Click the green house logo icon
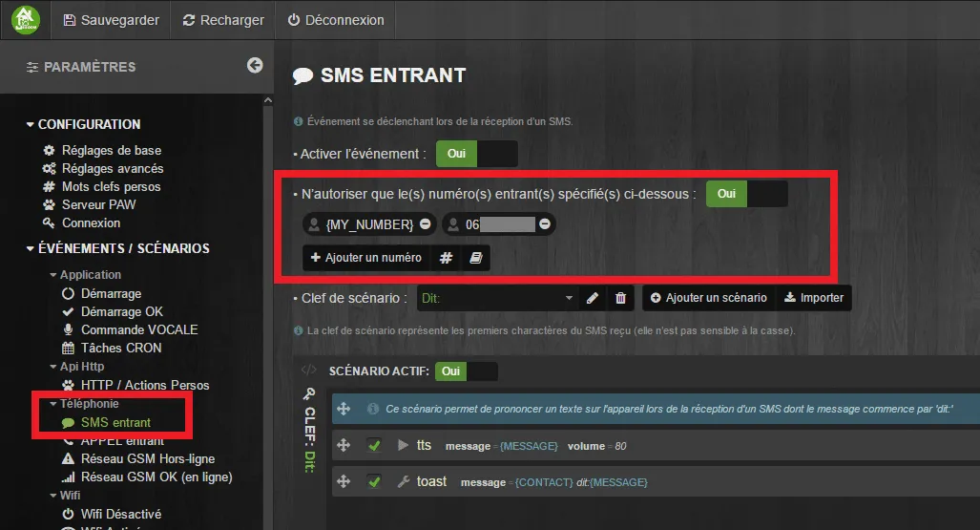 [26, 19]
